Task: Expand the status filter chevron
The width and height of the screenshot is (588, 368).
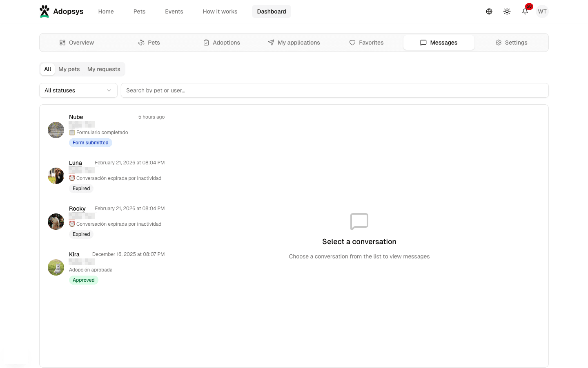Action: [109, 90]
